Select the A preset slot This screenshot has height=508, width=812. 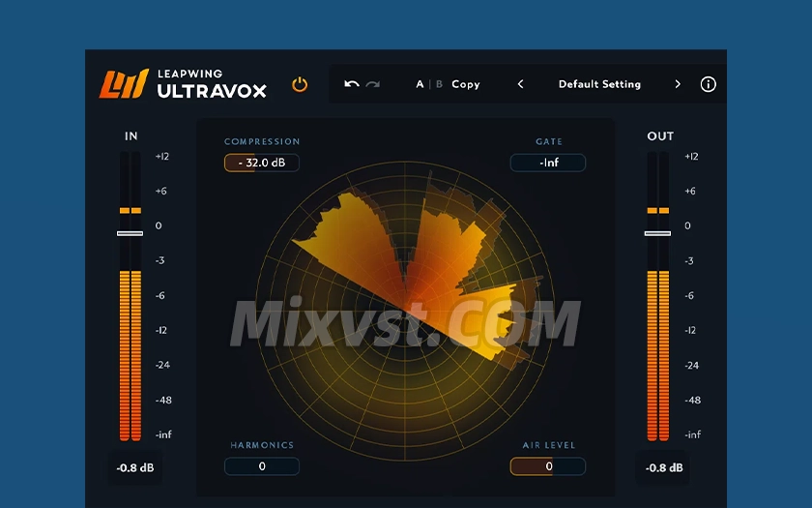click(420, 84)
